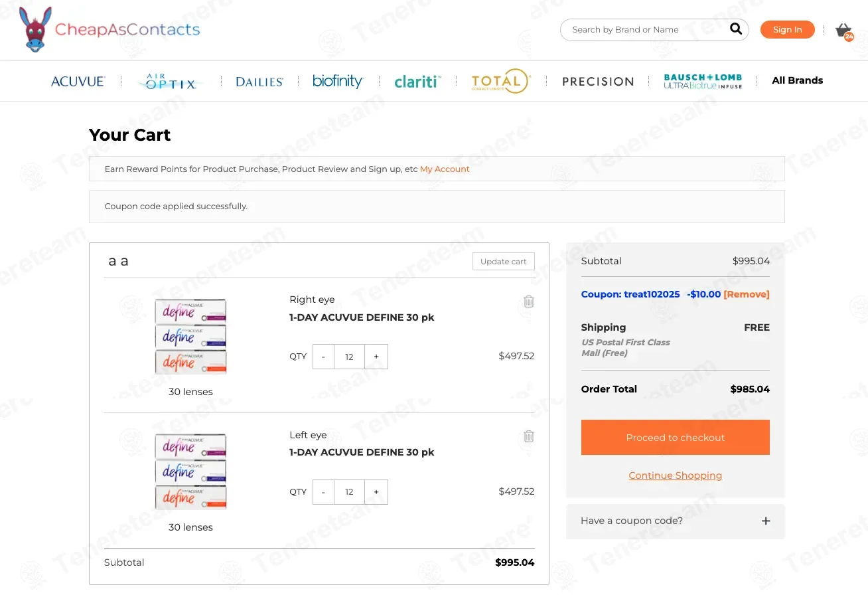The width and height of the screenshot is (868, 603).
Task: Click the CheapAsContacts donkey logo
Action: tap(36, 30)
